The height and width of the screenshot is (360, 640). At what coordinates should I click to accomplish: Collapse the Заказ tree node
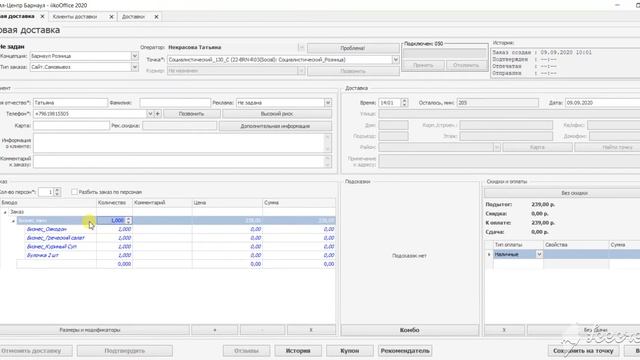tap(5, 212)
